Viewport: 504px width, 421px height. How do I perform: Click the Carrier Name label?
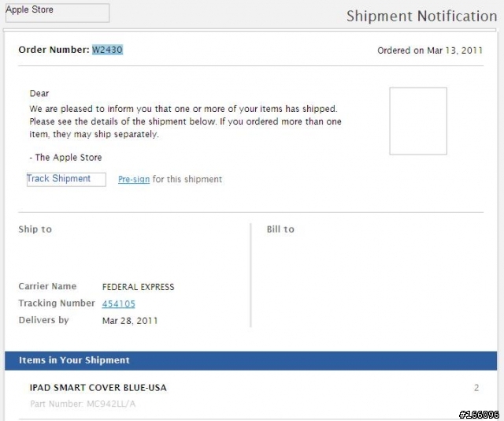coord(47,286)
